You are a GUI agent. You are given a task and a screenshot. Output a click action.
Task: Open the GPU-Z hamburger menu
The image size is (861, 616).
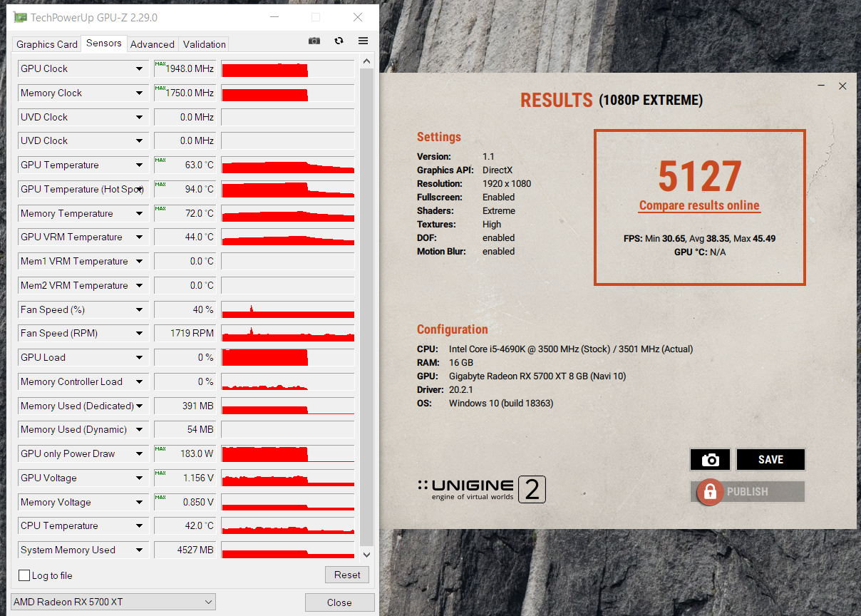pyautogui.click(x=363, y=41)
